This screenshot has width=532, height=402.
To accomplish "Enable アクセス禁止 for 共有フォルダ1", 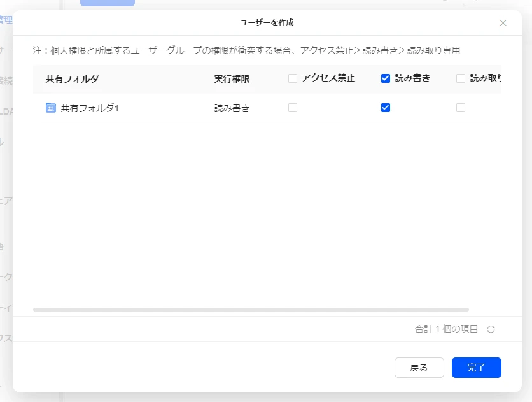I will click(x=293, y=108).
